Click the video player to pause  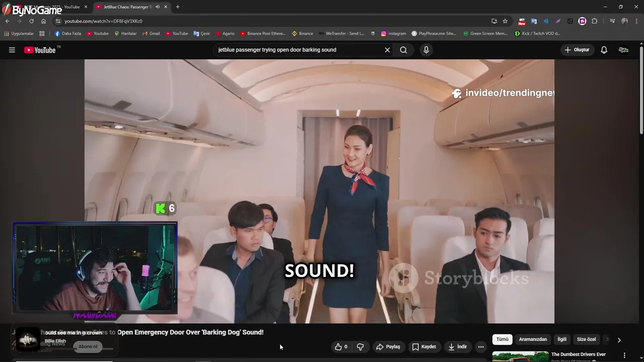319,191
